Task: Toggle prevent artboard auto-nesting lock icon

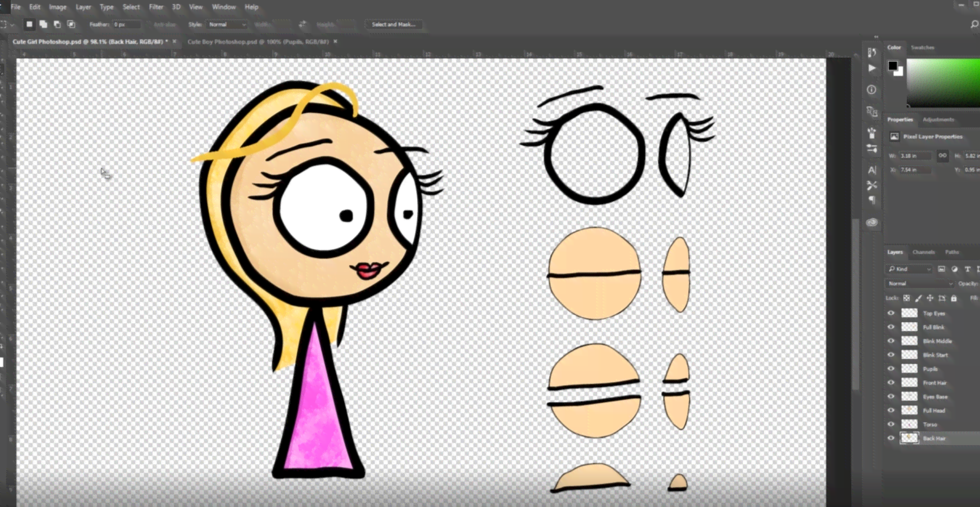Action: click(x=942, y=298)
